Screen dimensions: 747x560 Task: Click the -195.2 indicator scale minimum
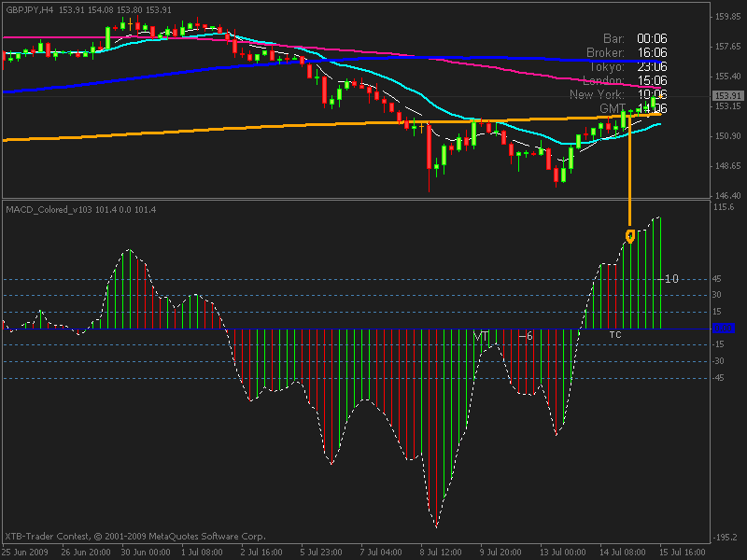(726, 538)
